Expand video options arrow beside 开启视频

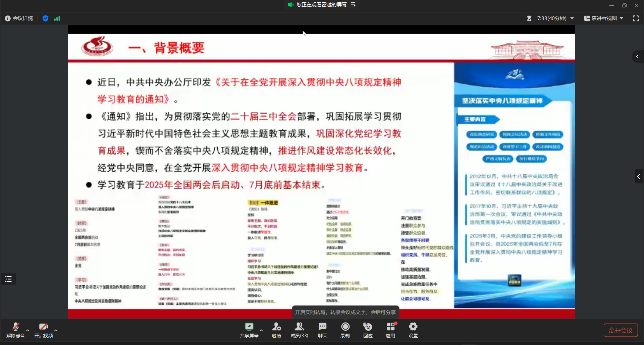coord(56,330)
